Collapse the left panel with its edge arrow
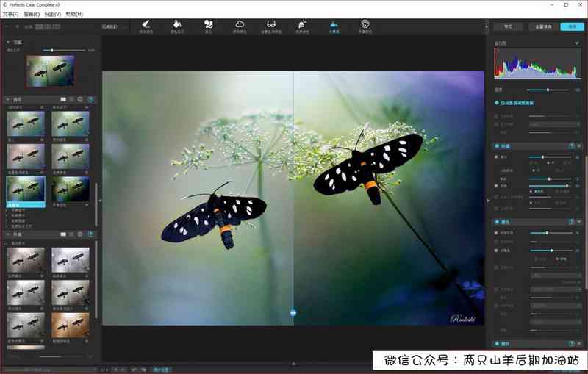The image size is (588, 374). click(100, 201)
